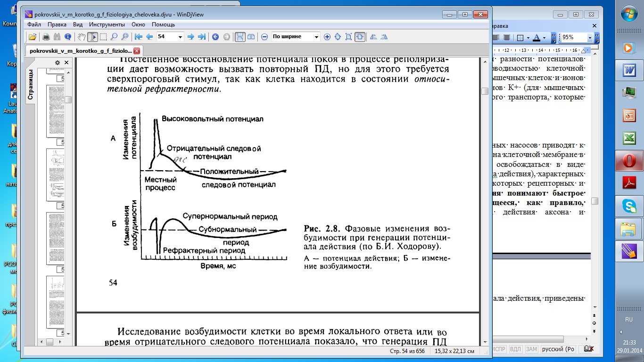Select the page thumbnail with two graphs
This screenshot has width=644, height=362.
click(x=56, y=175)
